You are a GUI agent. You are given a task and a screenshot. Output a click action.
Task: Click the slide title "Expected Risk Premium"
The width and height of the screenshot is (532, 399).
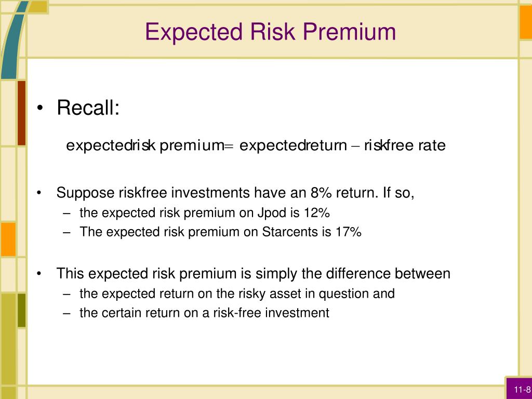270,32
